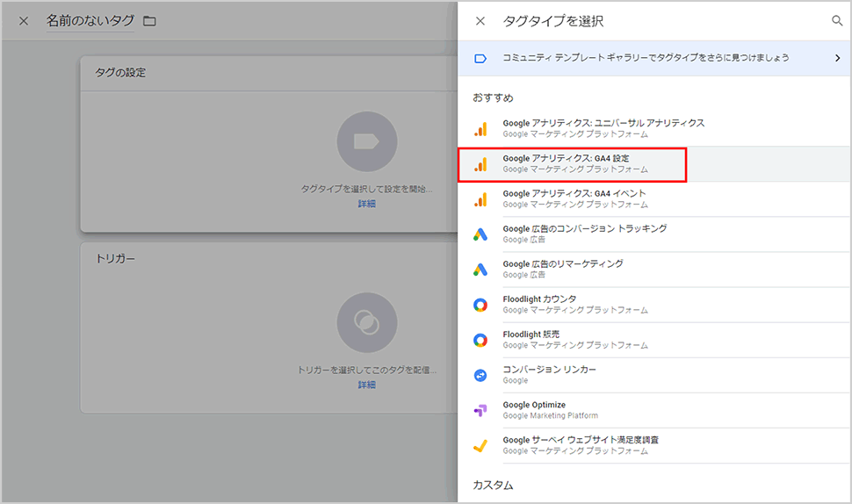Viewport: 852px width, 504px height.
Task: Open 詳細 link under trigger section
Action: click(x=367, y=385)
